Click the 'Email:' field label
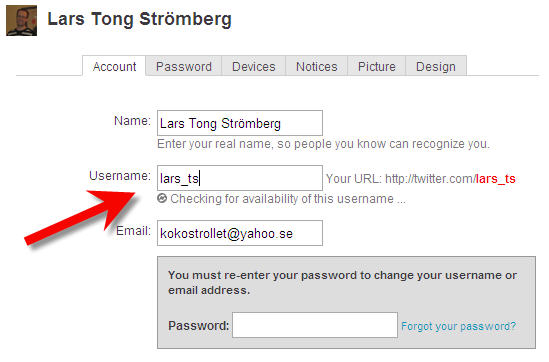The height and width of the screenshot is (362, 549). [x=133, y=231]
